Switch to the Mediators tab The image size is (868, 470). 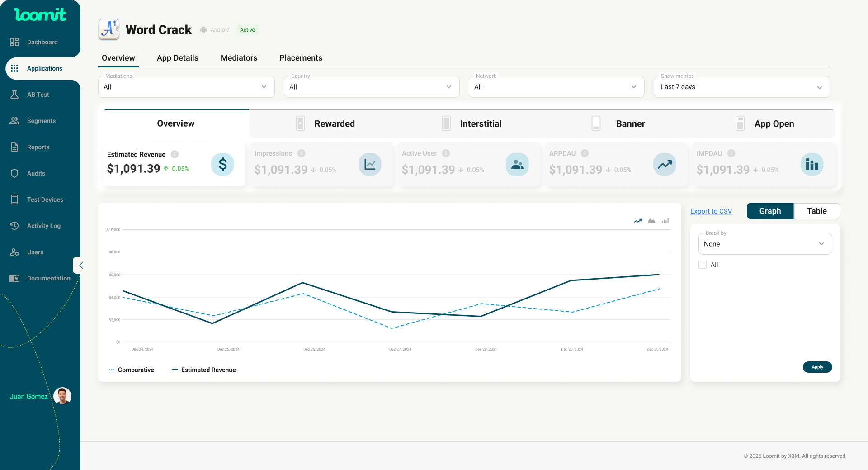click(239, 58)
